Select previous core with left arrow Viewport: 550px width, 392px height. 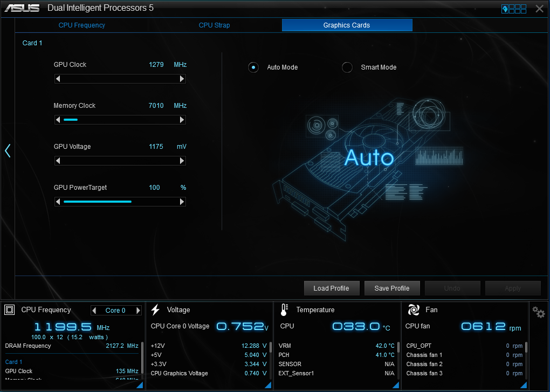click(94, 310)
